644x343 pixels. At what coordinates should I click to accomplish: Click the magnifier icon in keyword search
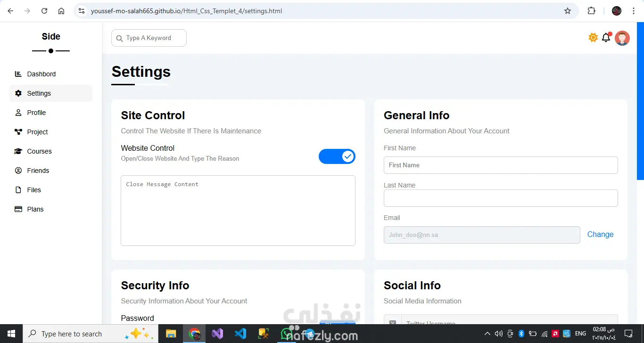pos(119,38)
